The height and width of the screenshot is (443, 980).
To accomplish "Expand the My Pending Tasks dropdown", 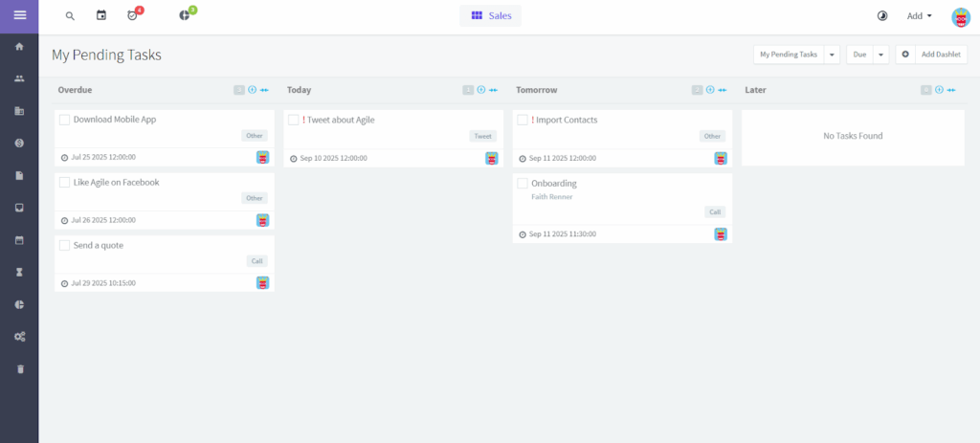I will point(832,55).
